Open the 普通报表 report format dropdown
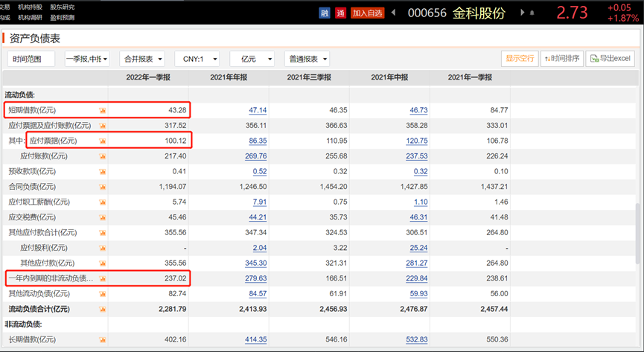This screenshot has width=644, height=352. click(x=307, y=59)
